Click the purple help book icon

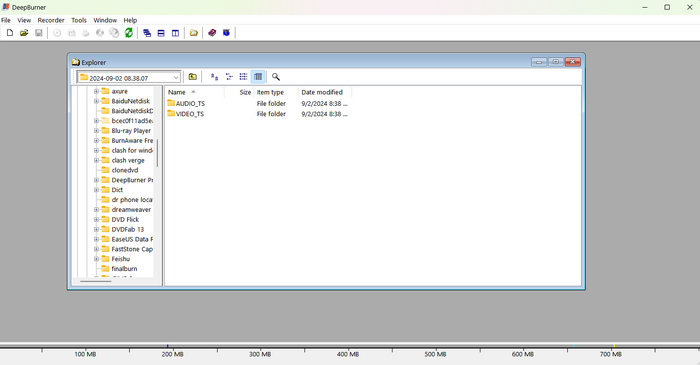212,33
